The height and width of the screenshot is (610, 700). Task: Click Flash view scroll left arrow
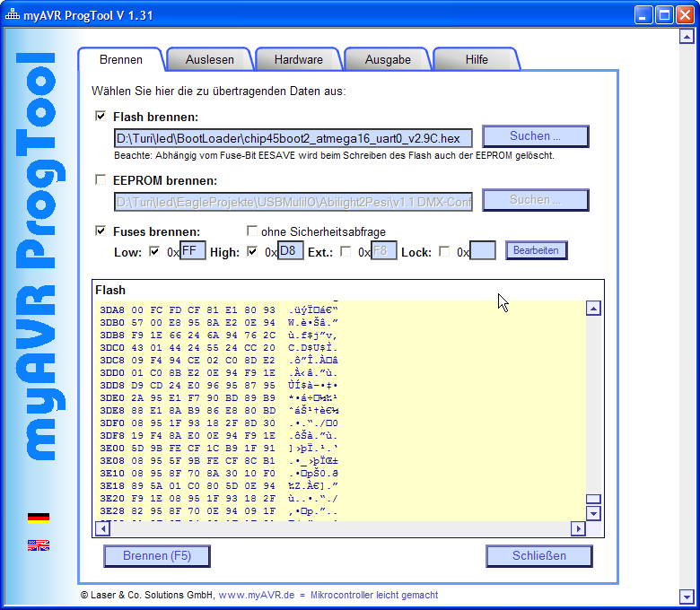[102, 528]
